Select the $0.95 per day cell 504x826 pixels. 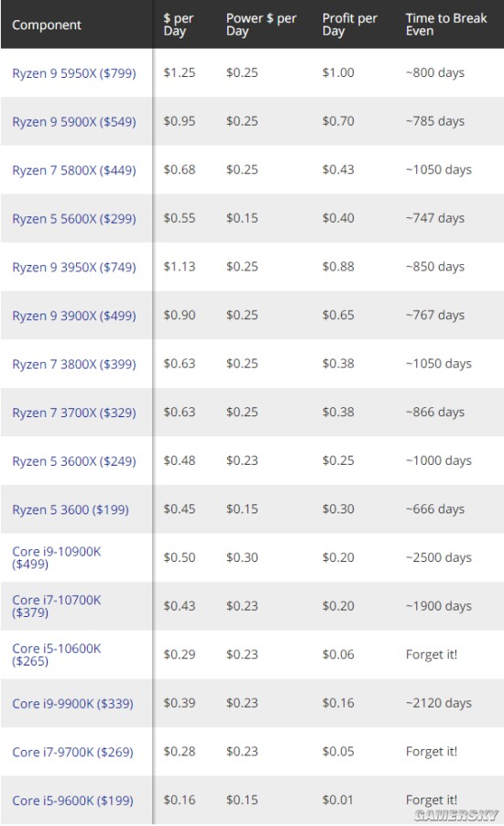[179, 121]
